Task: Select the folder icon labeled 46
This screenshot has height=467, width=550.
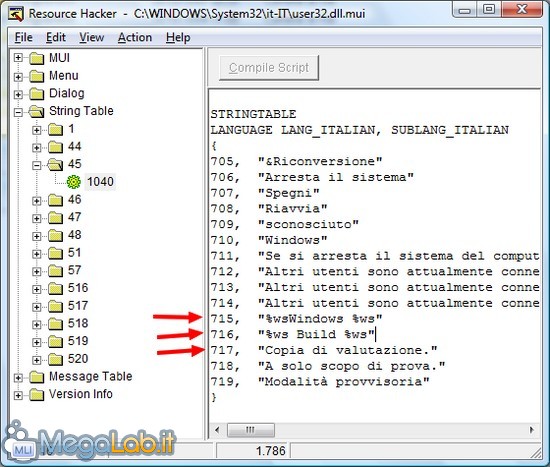Action: coord(55,200)
